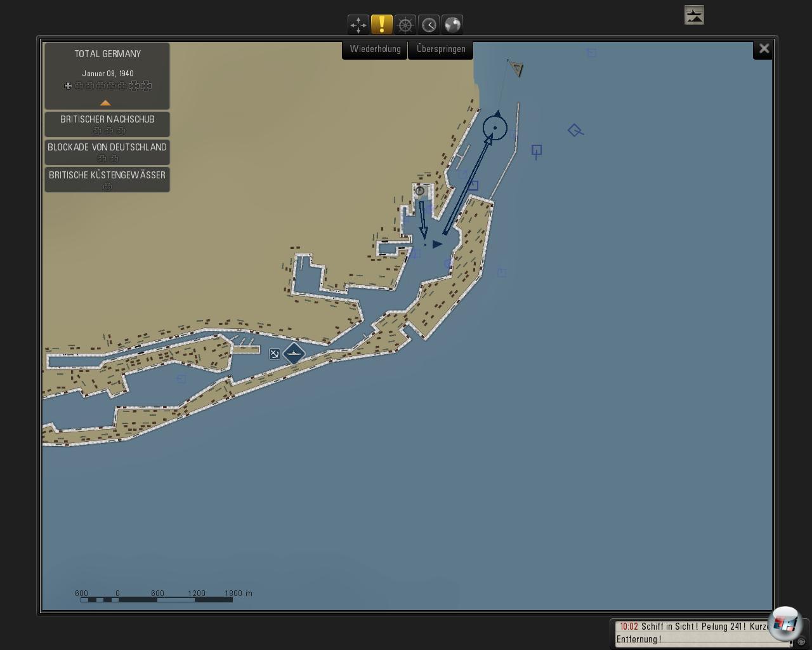Image resolution: width=812 pixels, height=650 pixels.
Task: Select the yellow exclamation mark objectives icon
Action: tap(382, 25)
